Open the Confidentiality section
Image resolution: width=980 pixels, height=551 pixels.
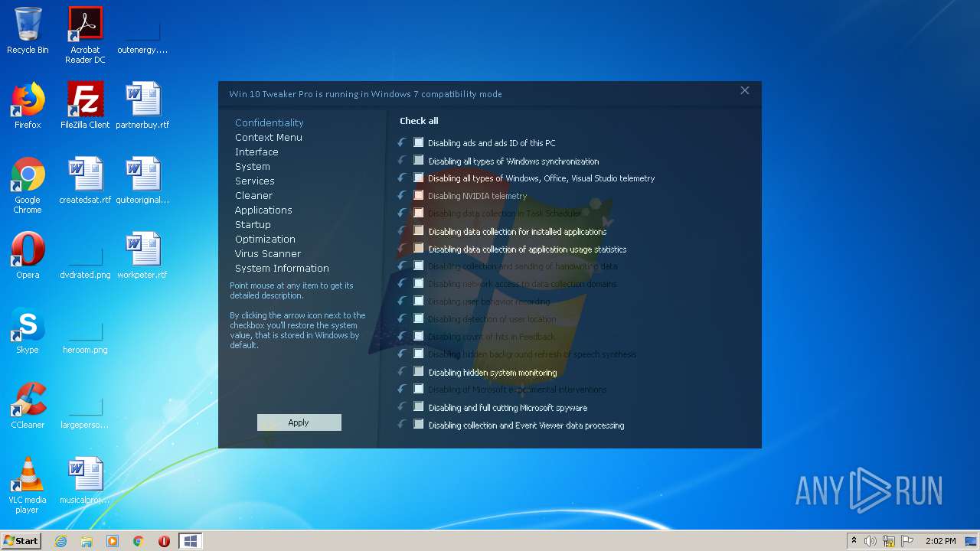pyautogui.click(x=269, y=122)
